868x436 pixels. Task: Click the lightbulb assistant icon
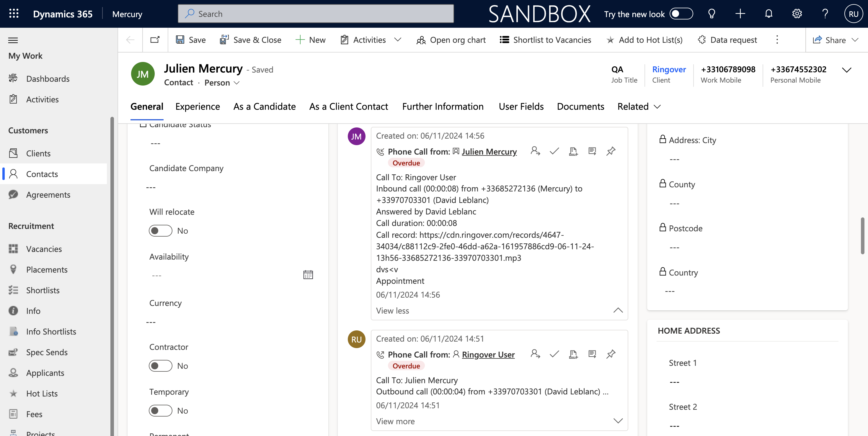tap(711, 14)
